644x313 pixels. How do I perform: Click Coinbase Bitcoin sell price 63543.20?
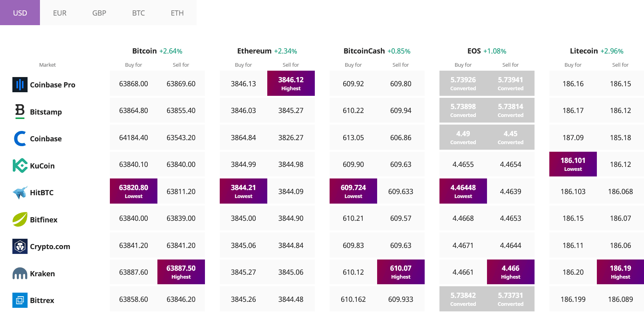tap(181, 137)
